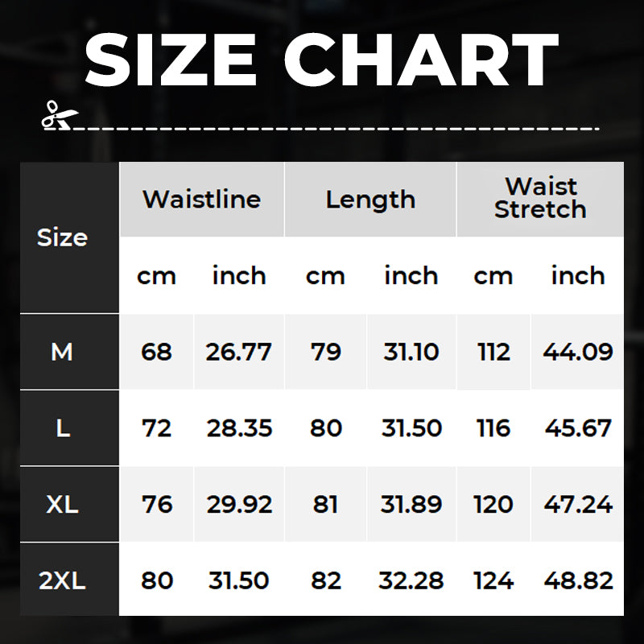Viewport: 644px width, 644px height.
Task: Select the XL size row label
Action: point(62,505)
